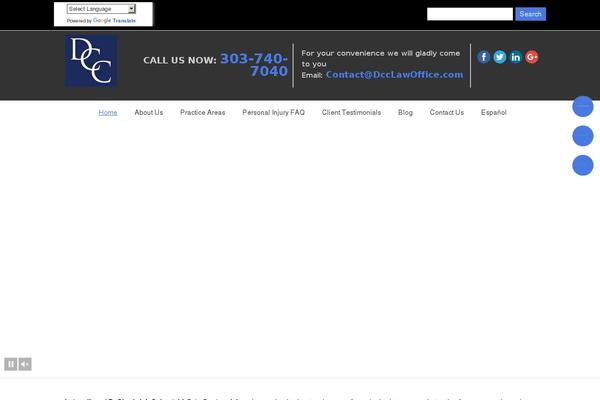Image resolution: width=600 pixels, height=400 pixels.
Task: Mute the background video sound
Action: point(25,364)
